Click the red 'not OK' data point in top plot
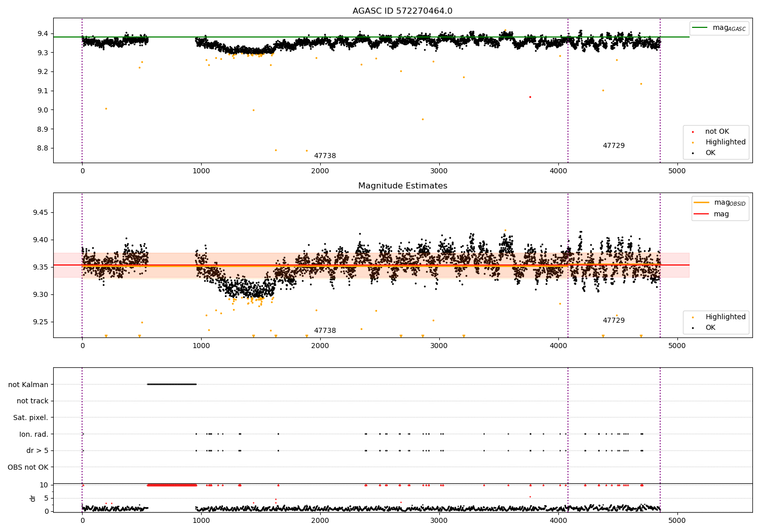The height and width of the screenshot is (532, 760). 530,97
